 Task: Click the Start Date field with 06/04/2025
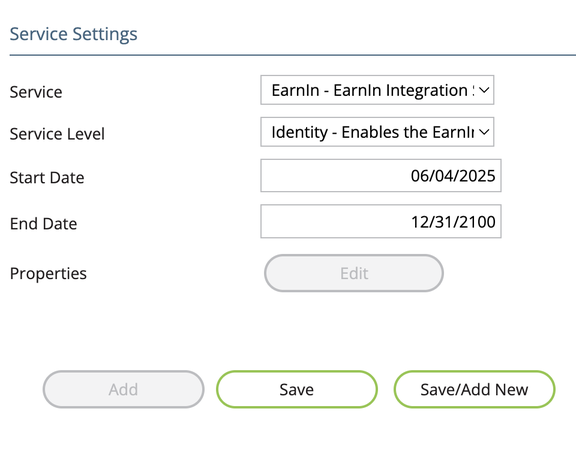point(381,176)
